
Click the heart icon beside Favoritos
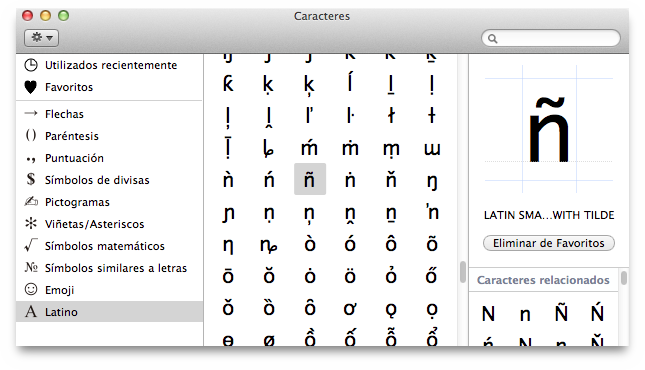[x=31, y=87]
